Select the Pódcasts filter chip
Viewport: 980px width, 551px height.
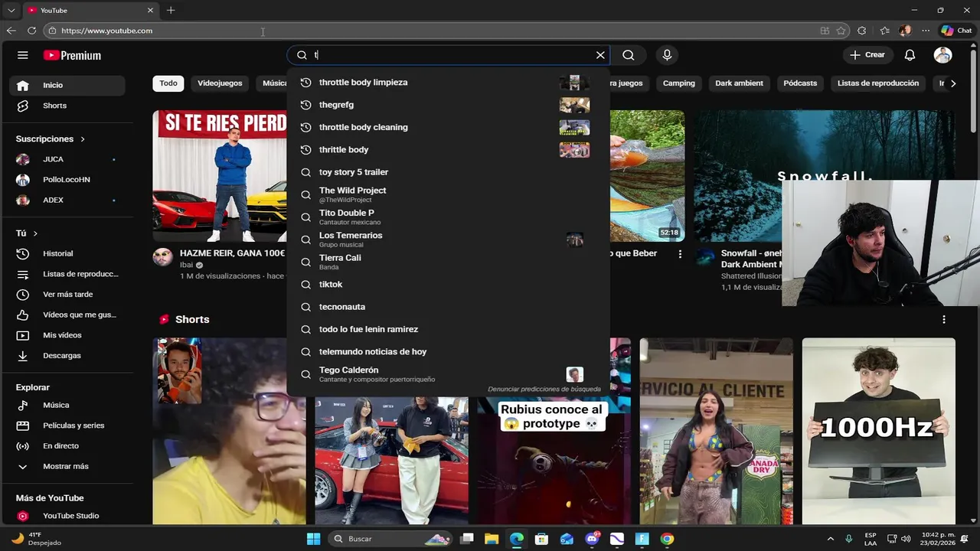click(x=800, y=83)
